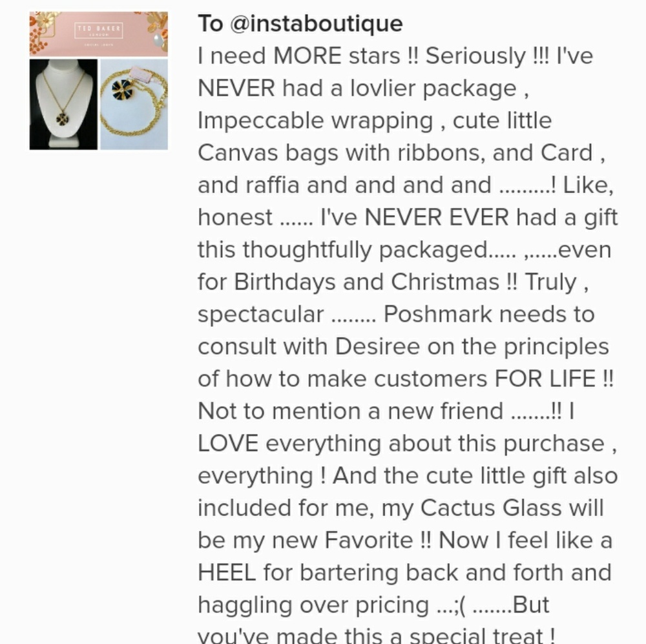The height and width of the screenshot is (644, 646).
Task: Click the word "HEEL" in the review
Action: 227,572
